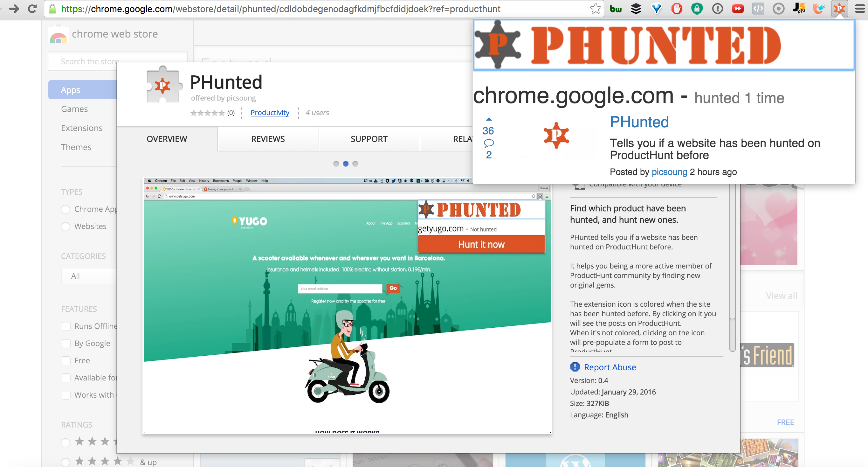Open the AdBlock red hand extension
Viewport: 868px width, 467px height.
click(x=677, y=8)
